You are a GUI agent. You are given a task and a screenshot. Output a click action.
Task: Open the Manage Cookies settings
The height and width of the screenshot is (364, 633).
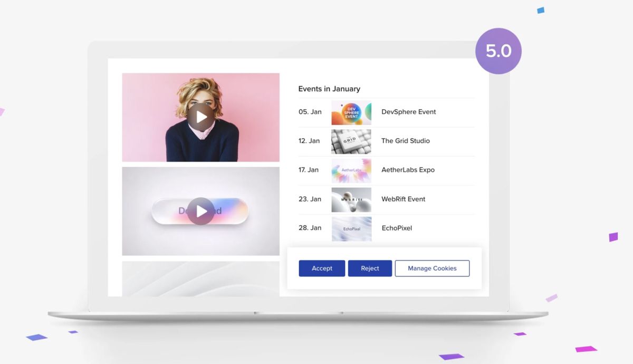coord(432,268)
